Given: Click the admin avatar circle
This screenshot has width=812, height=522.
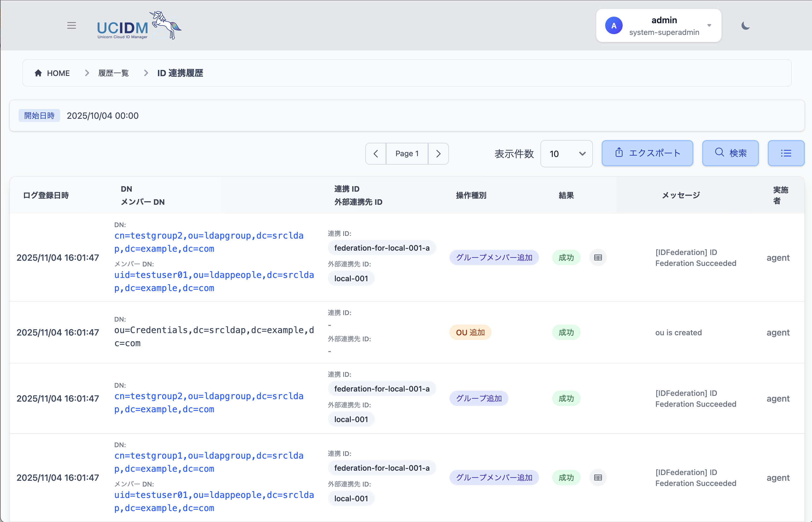Looking at the screenshot, I should [x=614, y=26].
